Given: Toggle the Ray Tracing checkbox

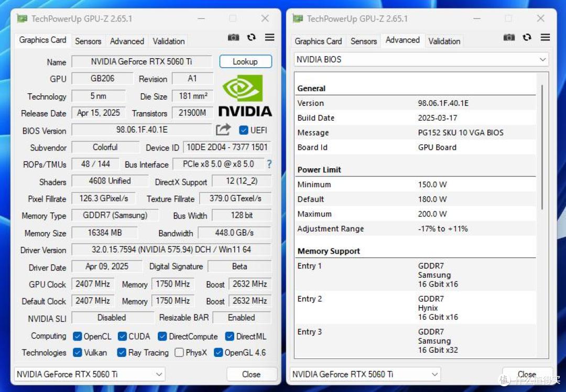Looking at the screenshot, I should click(122, 352).
